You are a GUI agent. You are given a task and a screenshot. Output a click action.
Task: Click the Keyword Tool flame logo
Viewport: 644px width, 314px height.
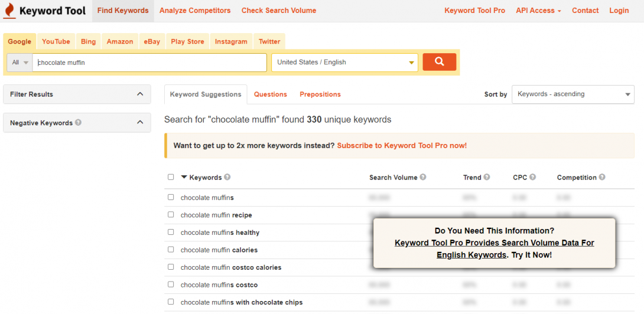[x=9, y=11]
